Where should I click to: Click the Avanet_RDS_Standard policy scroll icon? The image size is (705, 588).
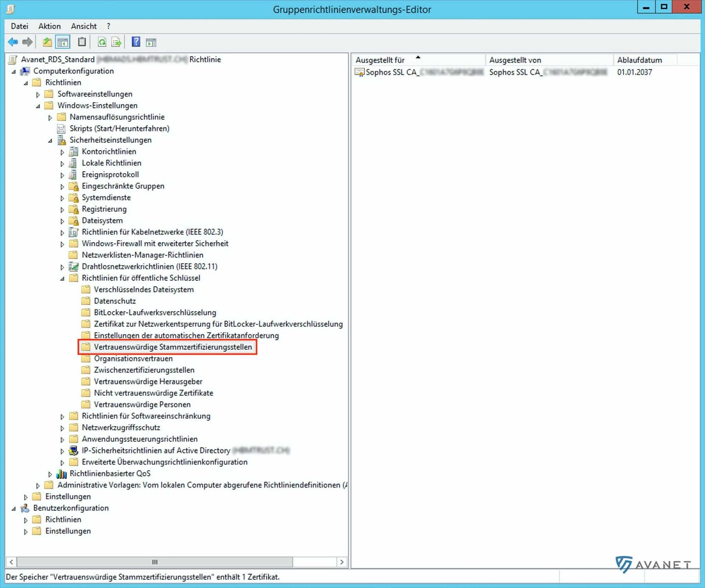click(x=13, y=60)
